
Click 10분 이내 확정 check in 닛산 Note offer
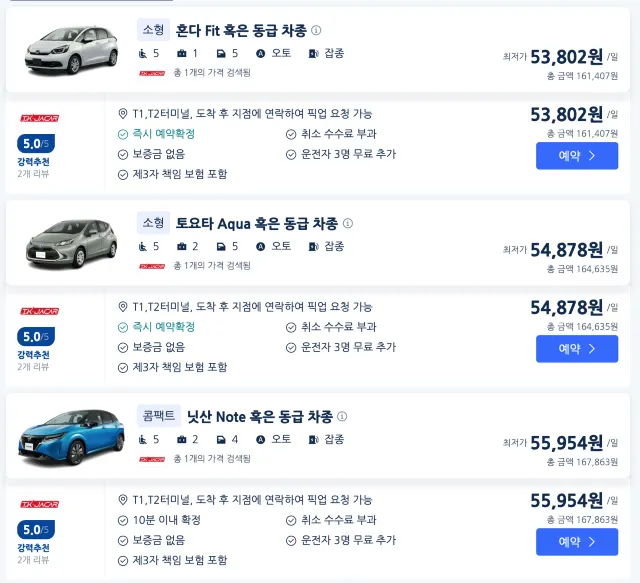coord(123,520)
